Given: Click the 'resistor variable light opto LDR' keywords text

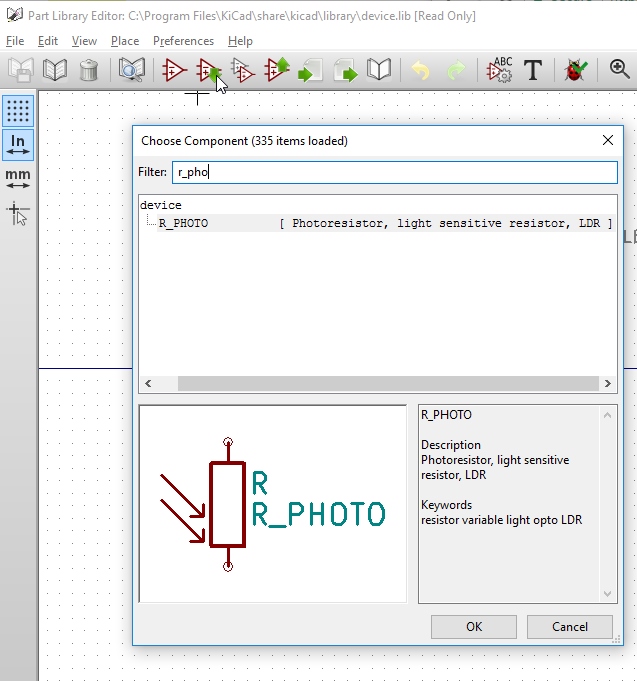Looking at the screenshot, I should [x=502, y=520].
